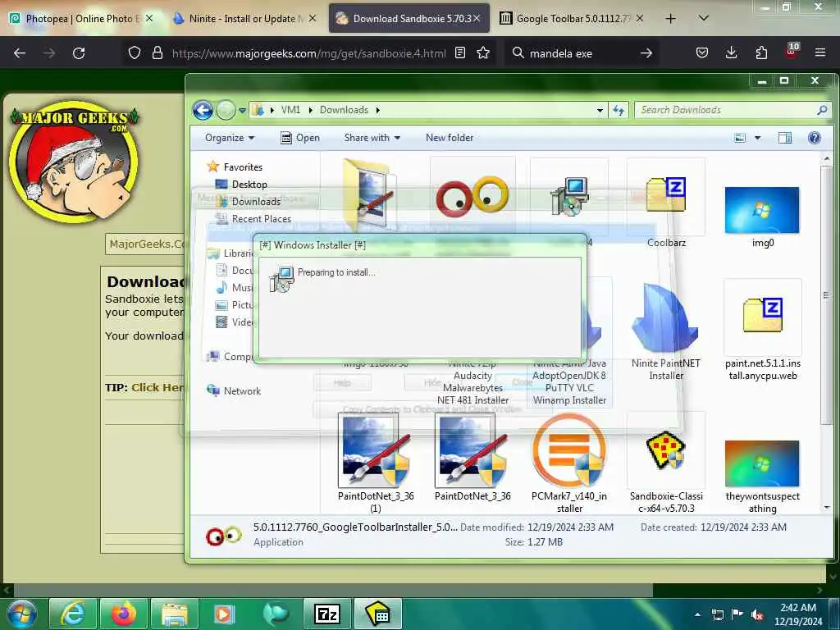This screenshot has height=630, width=840.
Task: Open Explorer recent locations dropdown
Action: 242,111
